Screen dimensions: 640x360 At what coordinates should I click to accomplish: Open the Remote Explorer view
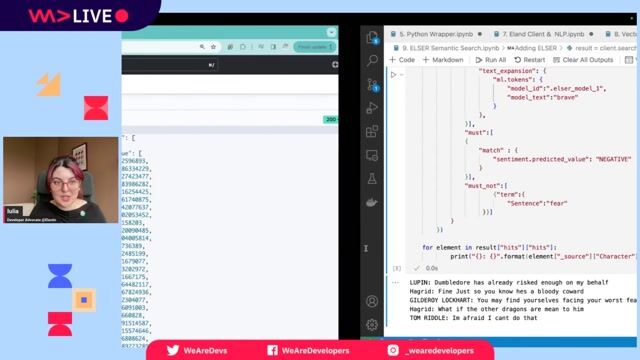[372, 155]
